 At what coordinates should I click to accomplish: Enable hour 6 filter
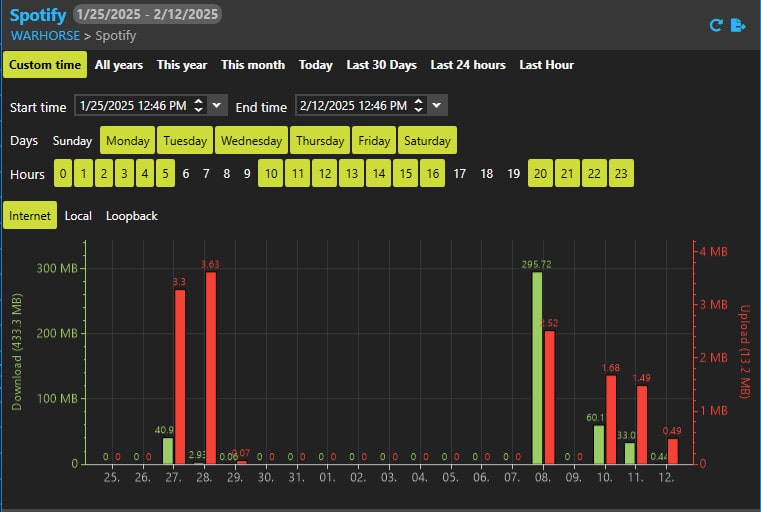point(186,173)
